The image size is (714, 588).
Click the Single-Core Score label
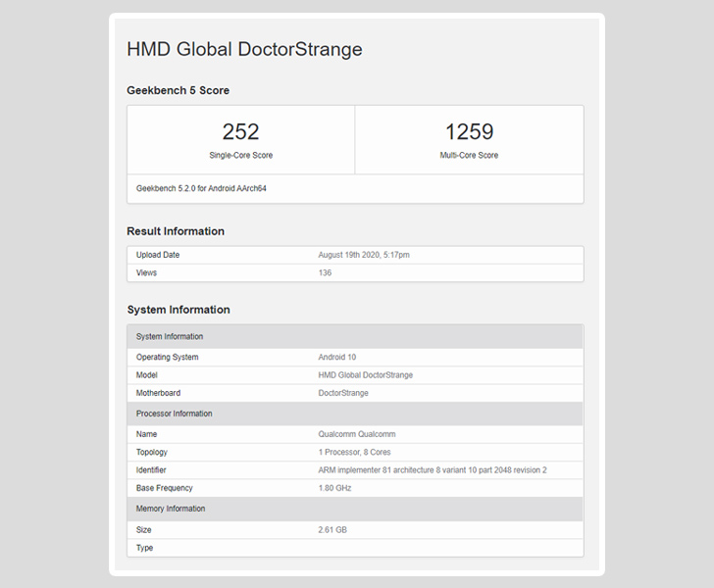coord(241,155)
